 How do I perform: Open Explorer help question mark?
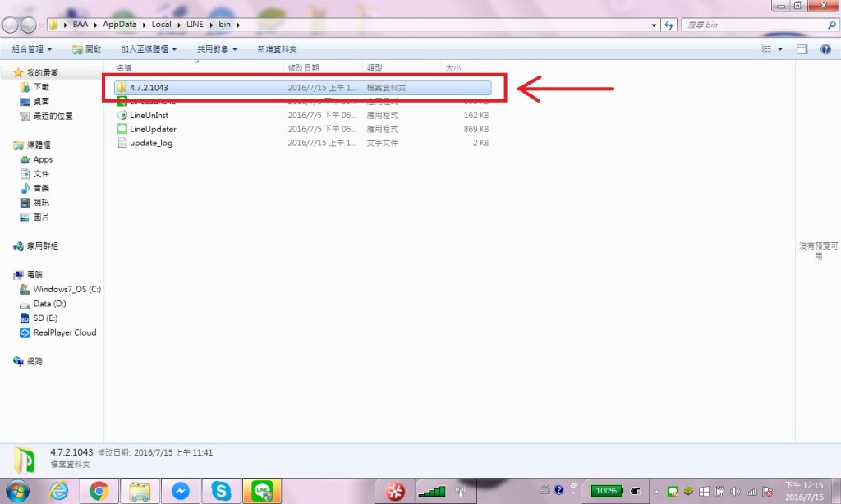pos(825,48)
